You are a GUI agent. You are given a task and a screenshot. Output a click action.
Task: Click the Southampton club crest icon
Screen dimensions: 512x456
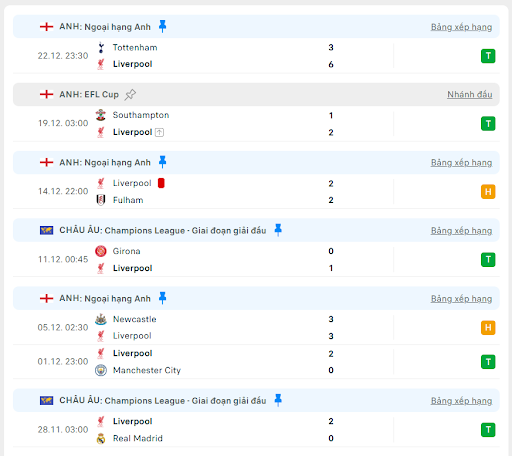point(101,115)
